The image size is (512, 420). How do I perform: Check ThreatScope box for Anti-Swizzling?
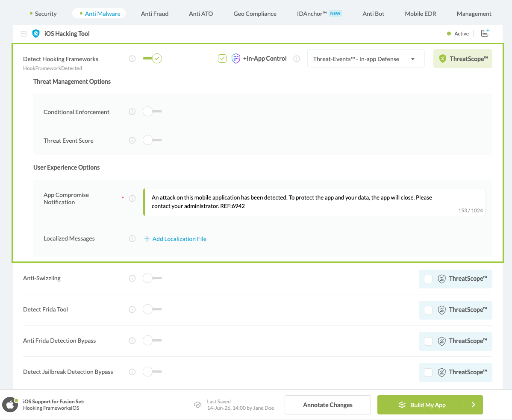428,279
